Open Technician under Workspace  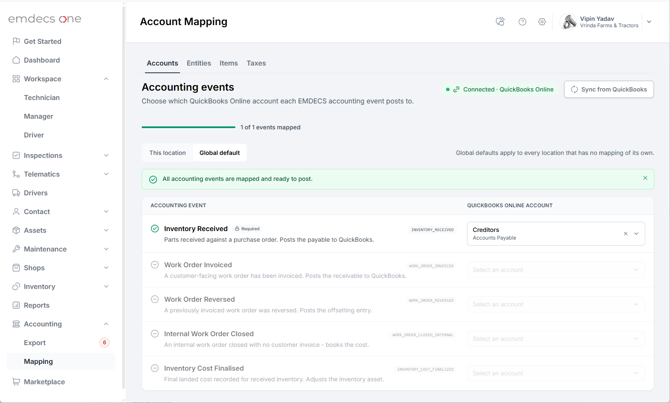(x=42, y=97)
